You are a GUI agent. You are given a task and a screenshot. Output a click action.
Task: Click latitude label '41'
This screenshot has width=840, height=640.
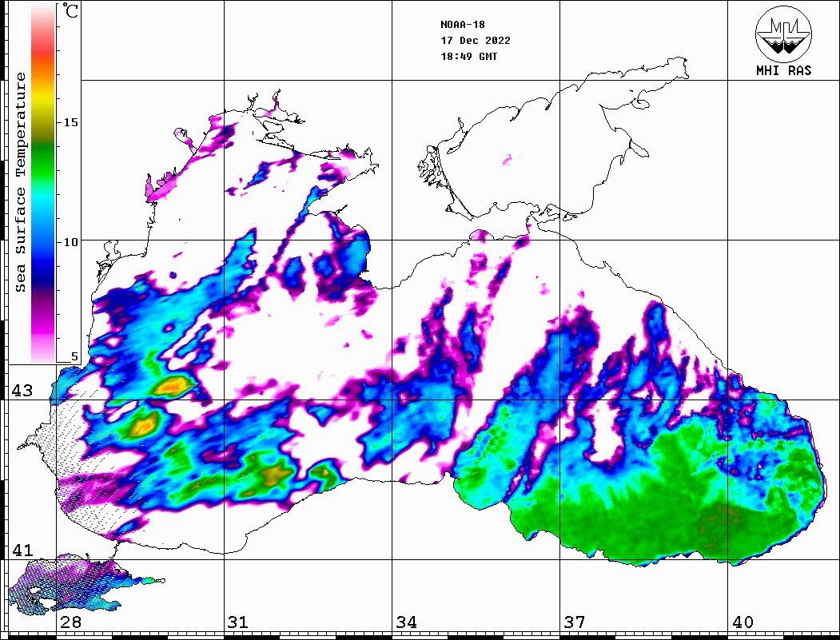pos(22,551)
